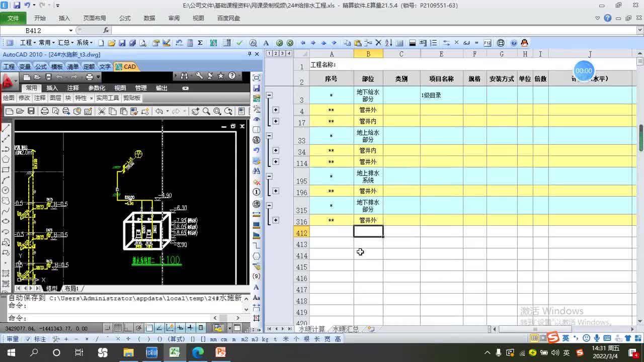
Task: Switch to AutoCAD 布局1 layout tab
Action: pyautogui.click(x=71, y=289)
